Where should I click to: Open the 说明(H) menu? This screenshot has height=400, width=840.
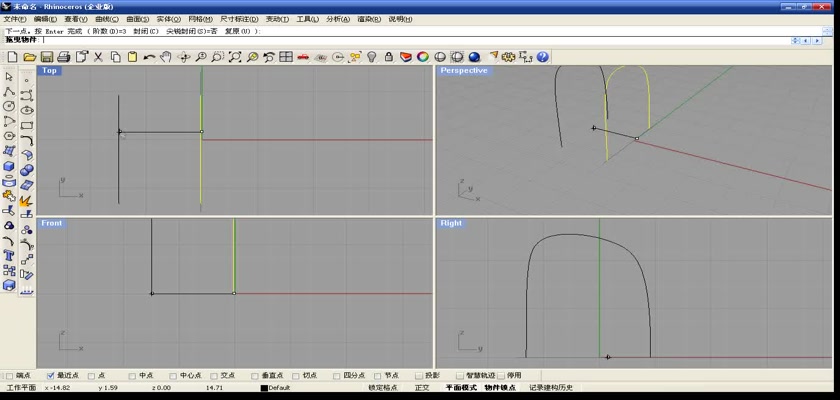[400, 19]
